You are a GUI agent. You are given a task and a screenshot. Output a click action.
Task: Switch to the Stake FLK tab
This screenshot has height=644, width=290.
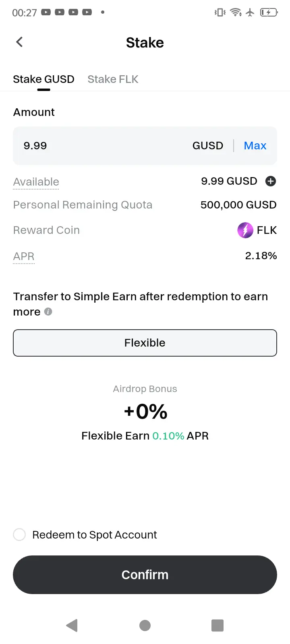[x=113, y=79]
